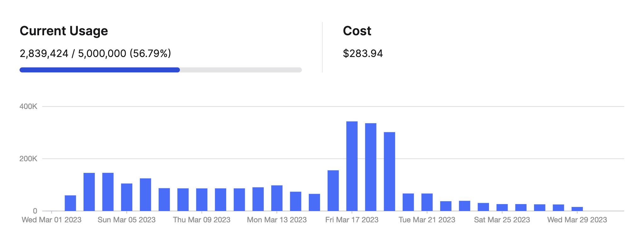Select the last bar for Mar 29

(577, 209)
